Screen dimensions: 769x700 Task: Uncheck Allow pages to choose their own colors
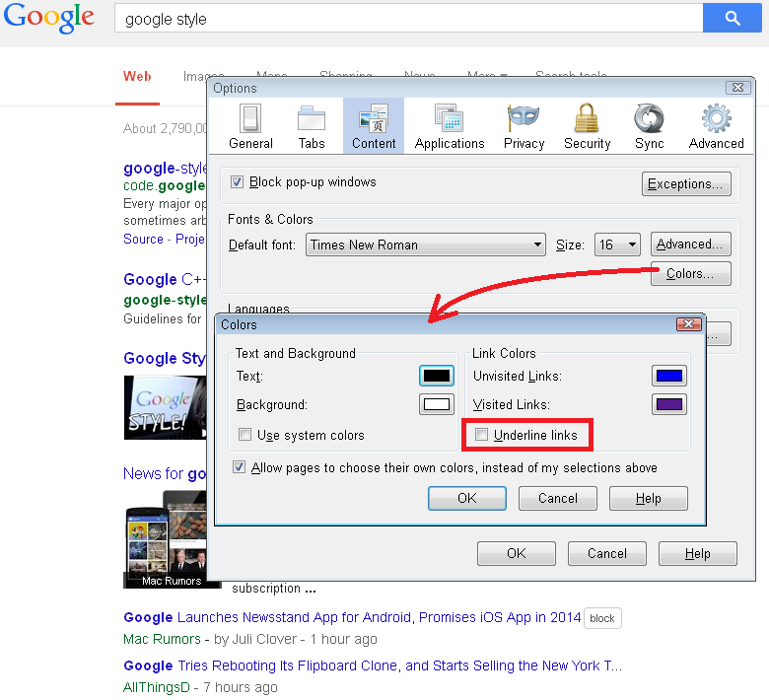click(x=239, y=467)
